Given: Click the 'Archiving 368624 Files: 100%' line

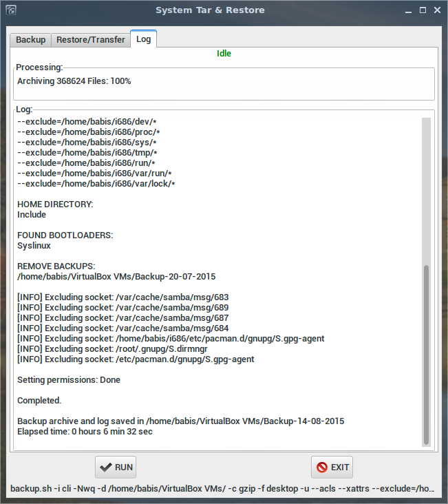Looking at the screenshot, I should tap(74, 81).
